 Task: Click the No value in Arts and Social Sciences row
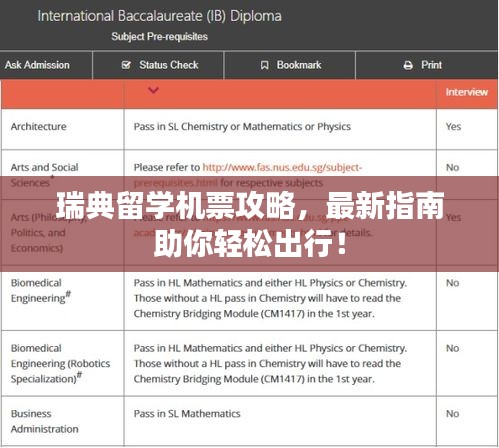[453, 167]
